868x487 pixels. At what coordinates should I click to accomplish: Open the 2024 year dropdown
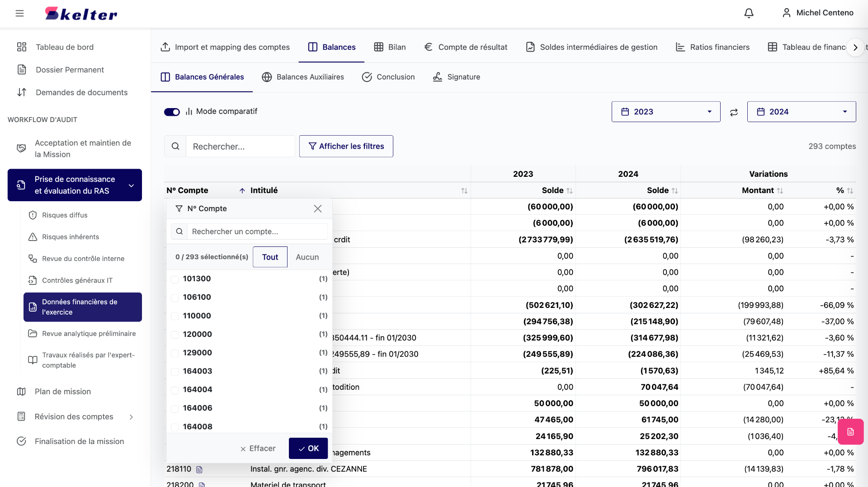[x=801, y=112]
